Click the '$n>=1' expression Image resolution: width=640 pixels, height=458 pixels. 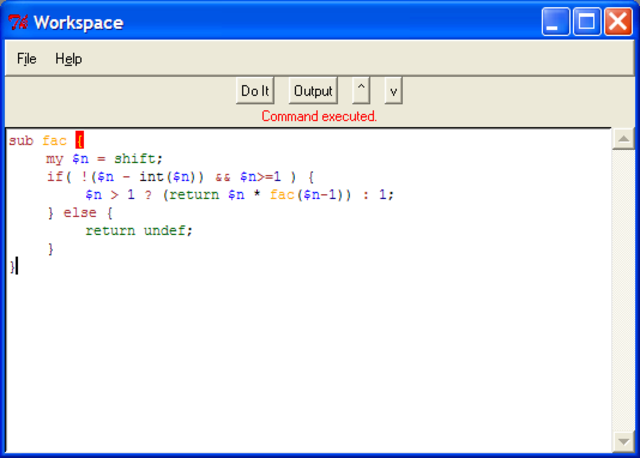point(261,177)
